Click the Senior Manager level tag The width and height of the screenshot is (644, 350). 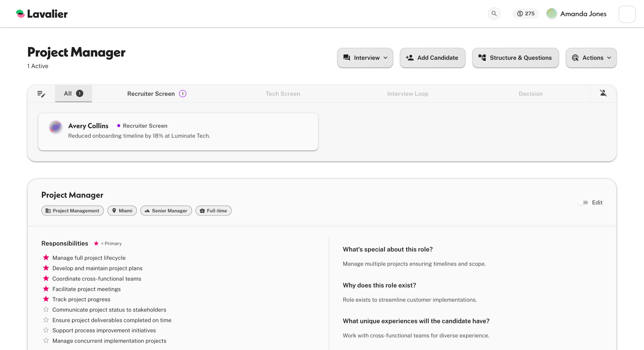tap(166, 211)
